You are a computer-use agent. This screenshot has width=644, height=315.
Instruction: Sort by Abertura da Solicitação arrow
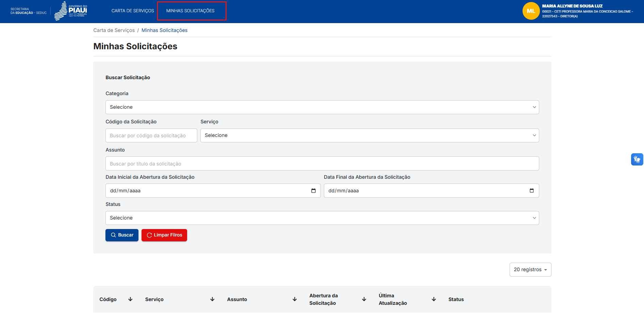(x=364, y=299)
